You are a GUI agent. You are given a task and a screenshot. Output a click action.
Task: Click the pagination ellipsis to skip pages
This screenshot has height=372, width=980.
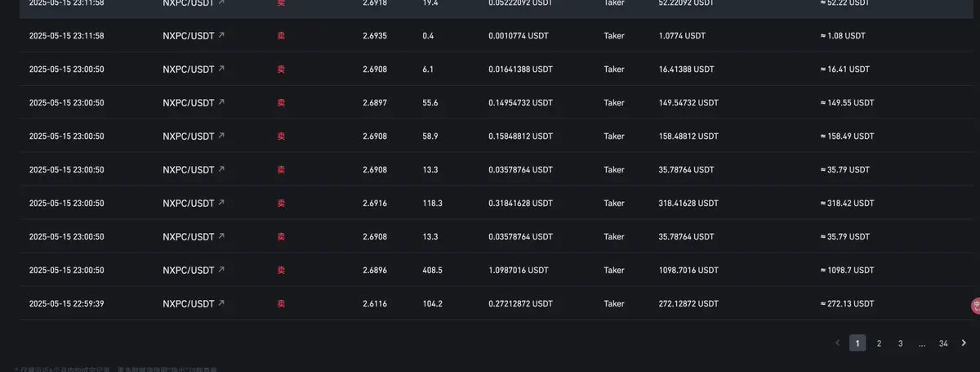[x=921, y=343]
